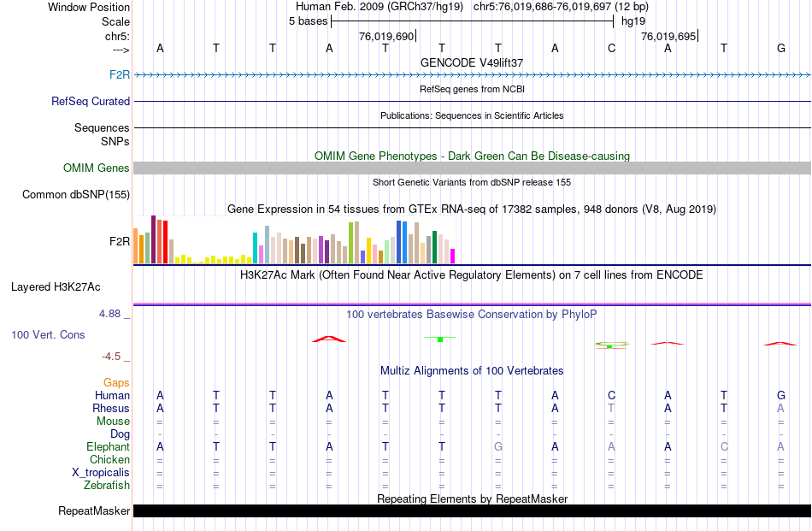The height and width of the screenshot is (531, 812).
Task: Click the 'hg19' label beside scale bar
Action: (633, 21)
